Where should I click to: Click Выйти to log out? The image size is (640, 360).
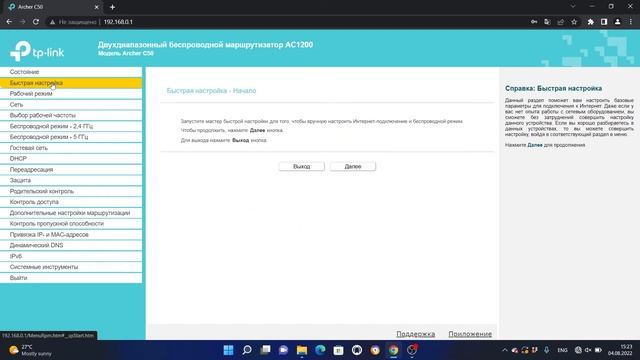tap(71, 278)
